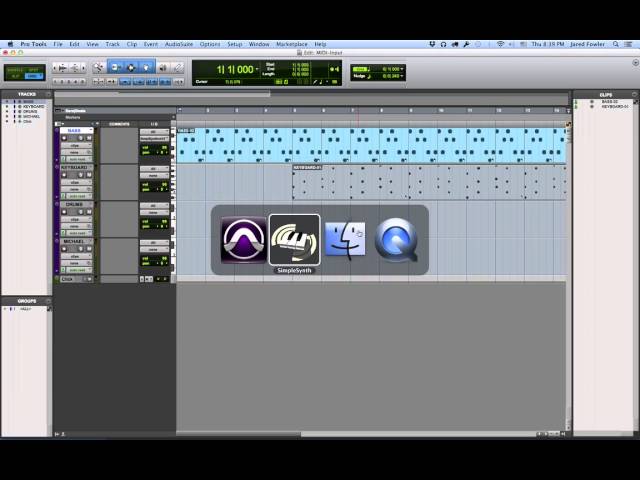
Task: Click the Groups panel header menu
Action: tap(48, 301)
